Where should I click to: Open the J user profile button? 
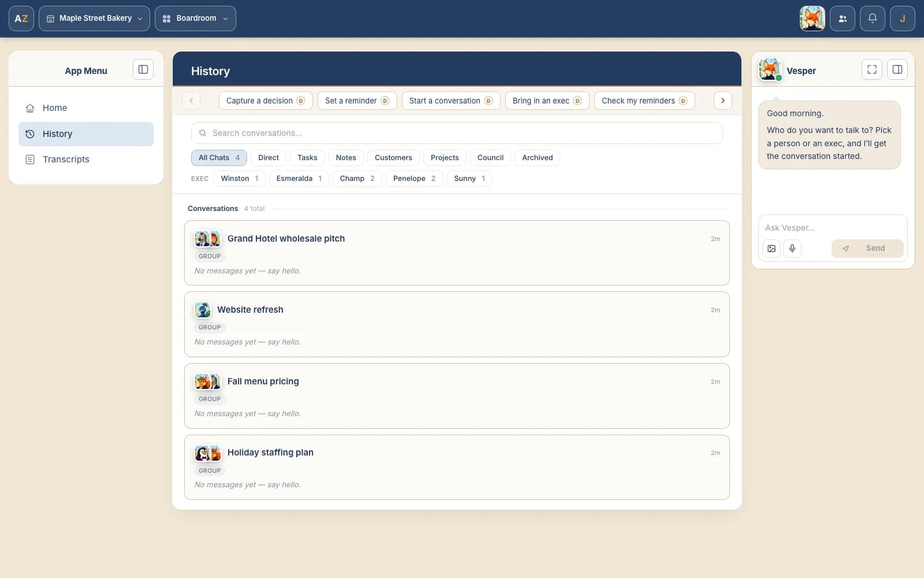(x=903, y=18)
